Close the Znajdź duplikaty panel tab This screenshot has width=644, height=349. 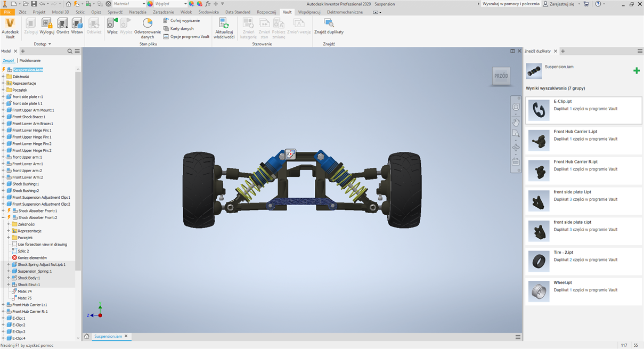coord(556,51)
